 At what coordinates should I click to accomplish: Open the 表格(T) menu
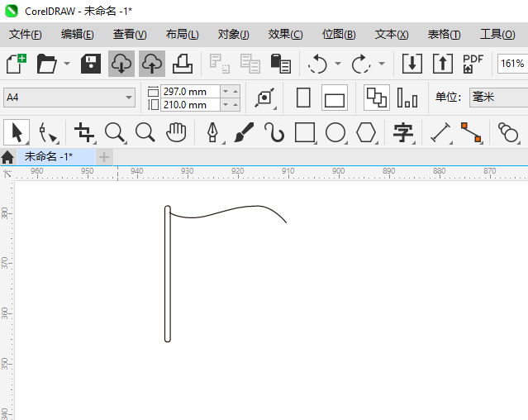[444, 35]
